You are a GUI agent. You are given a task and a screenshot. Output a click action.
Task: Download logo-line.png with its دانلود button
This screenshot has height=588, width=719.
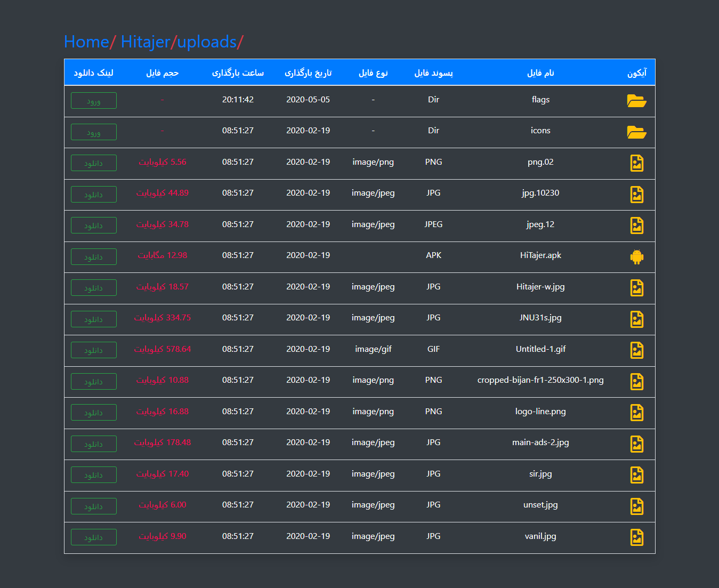point(94,413)
